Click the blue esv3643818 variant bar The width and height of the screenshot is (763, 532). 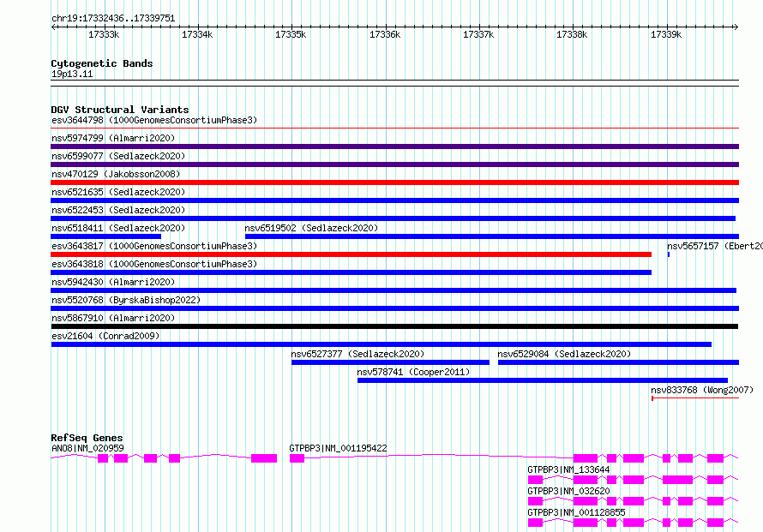[x=351, y=272]
